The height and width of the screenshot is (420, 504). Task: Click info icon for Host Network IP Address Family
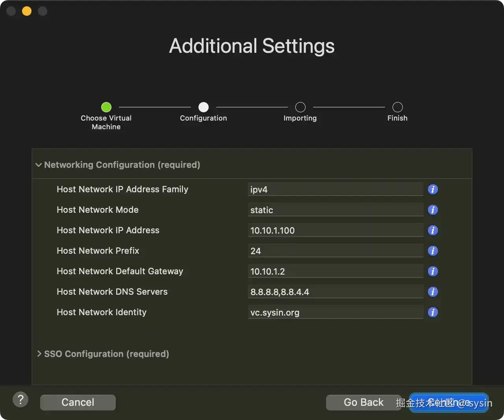click(433, 190)
